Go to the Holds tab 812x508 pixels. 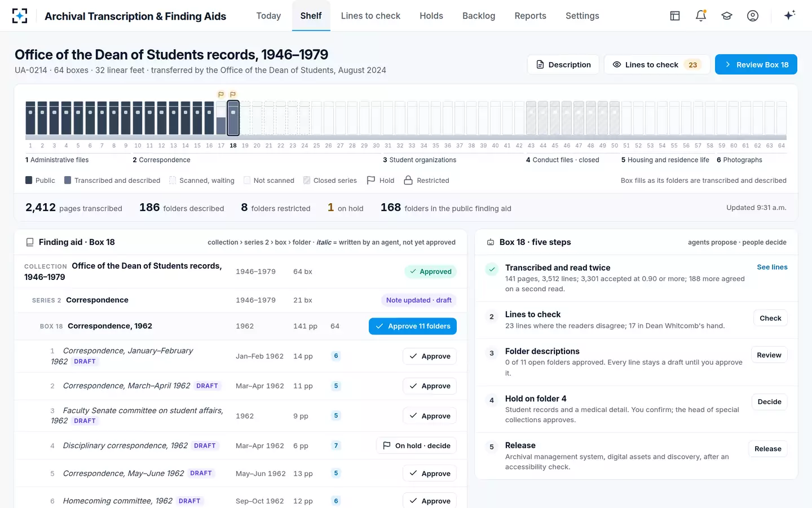point(431,16)
